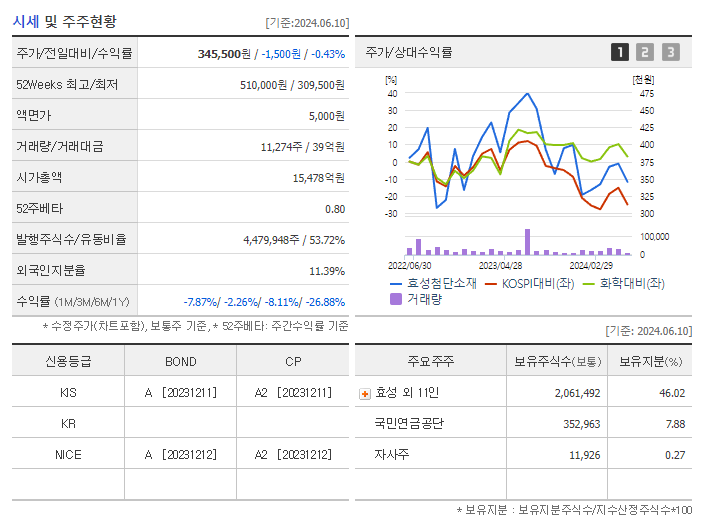Select the 352,963 shares value

point(582,424)
